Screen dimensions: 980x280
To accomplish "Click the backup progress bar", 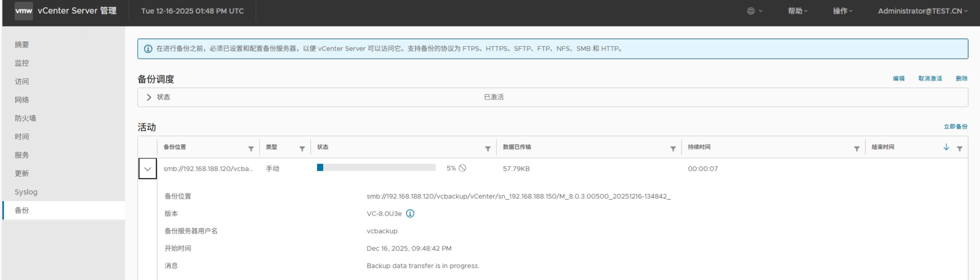I will [376, 167].
